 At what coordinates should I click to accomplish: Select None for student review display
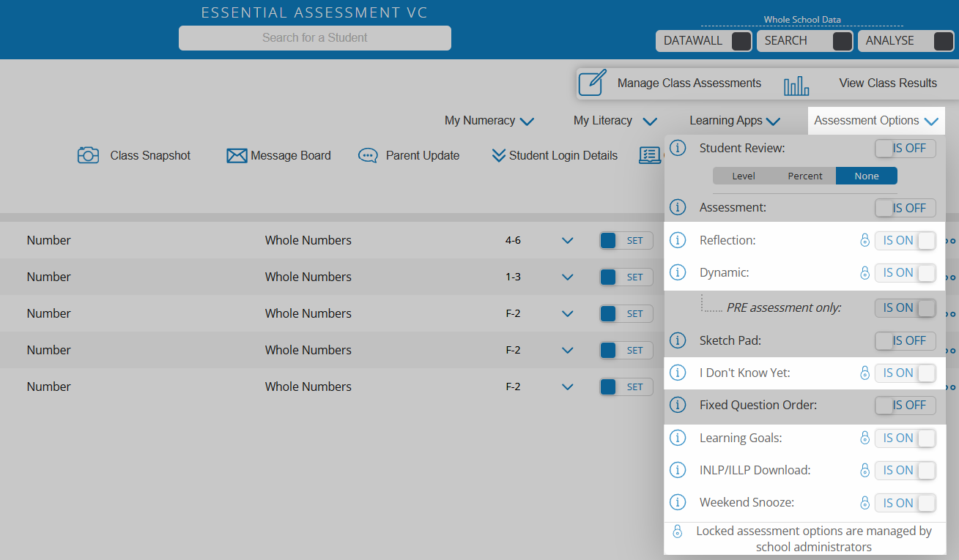point(867,176)
